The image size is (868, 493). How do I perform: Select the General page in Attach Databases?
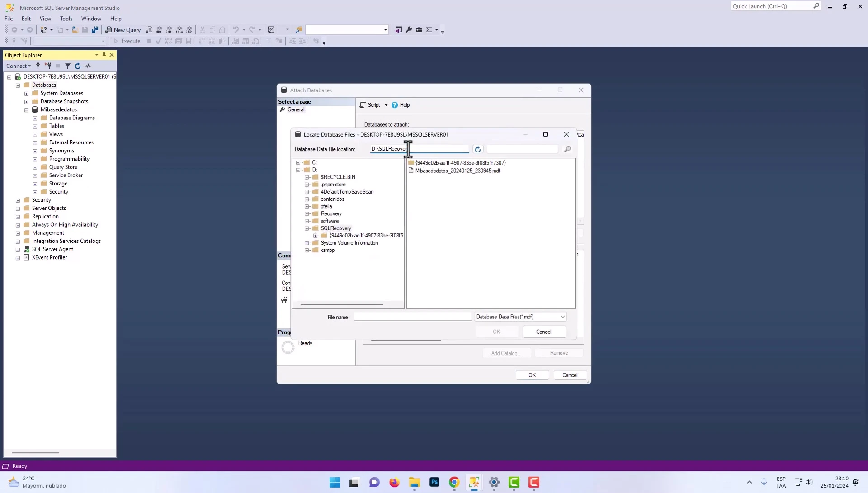(296, 109)
